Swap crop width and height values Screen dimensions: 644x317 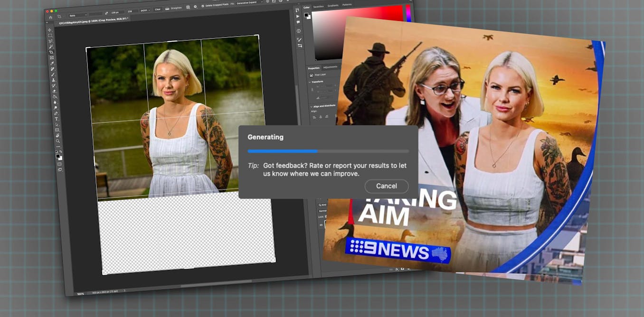[106, 12]
